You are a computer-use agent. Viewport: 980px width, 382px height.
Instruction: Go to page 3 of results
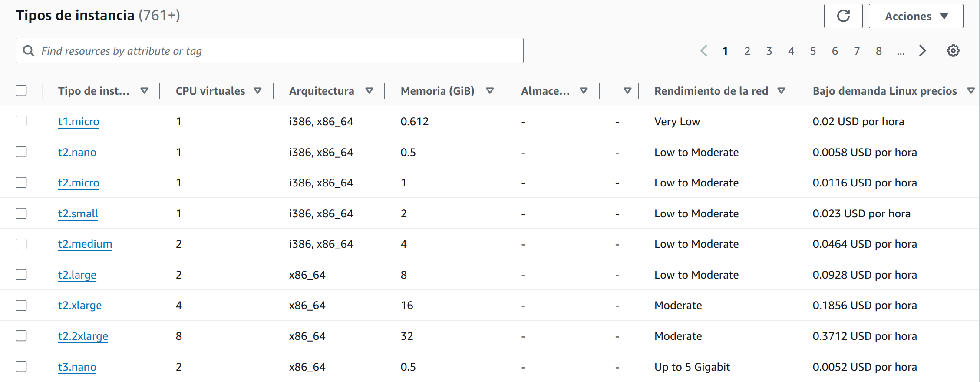pyautogui.click(x=769, y=51)
